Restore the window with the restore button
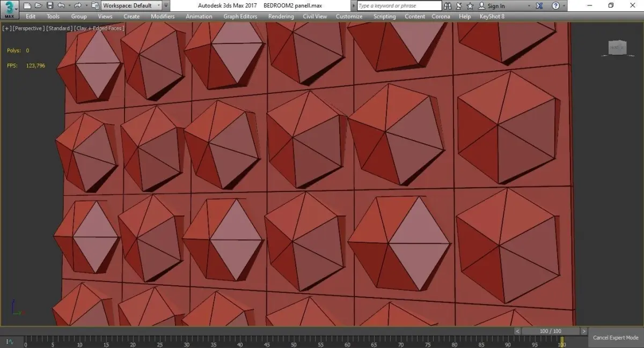The width and height of the screenshot is (644, 348). (x=611, y=6)
